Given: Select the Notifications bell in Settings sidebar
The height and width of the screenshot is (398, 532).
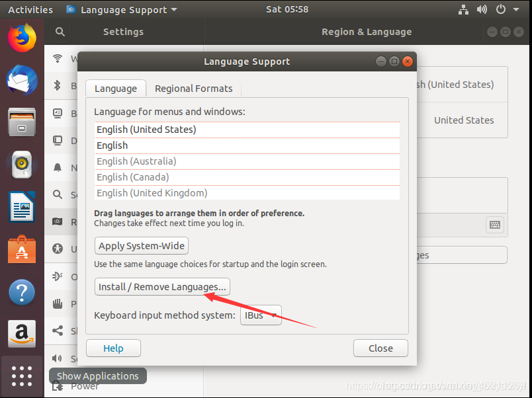Looking at the screenshot, I should 58,167.
